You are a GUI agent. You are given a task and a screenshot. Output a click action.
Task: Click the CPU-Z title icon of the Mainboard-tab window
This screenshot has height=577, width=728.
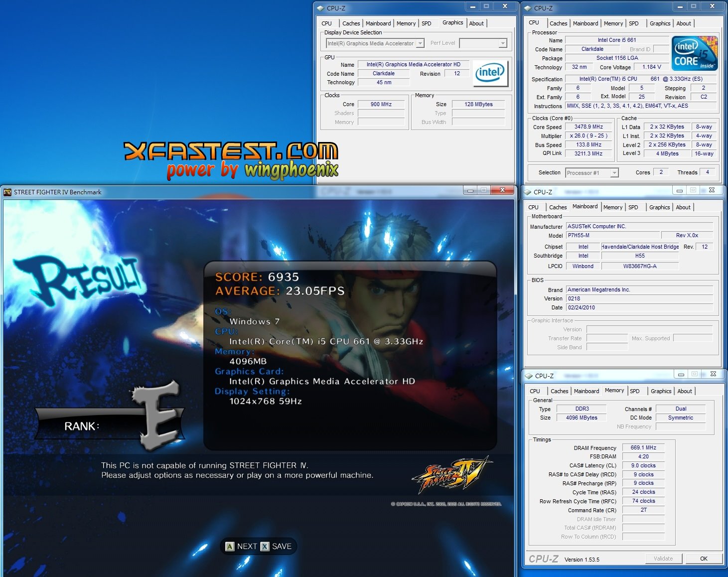point(527,192)
